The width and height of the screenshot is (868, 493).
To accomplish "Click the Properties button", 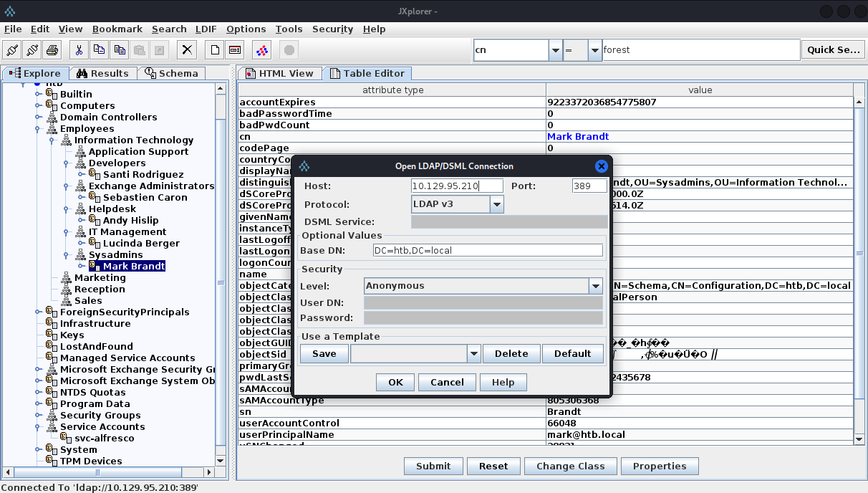I will click(x=660, y=466).
